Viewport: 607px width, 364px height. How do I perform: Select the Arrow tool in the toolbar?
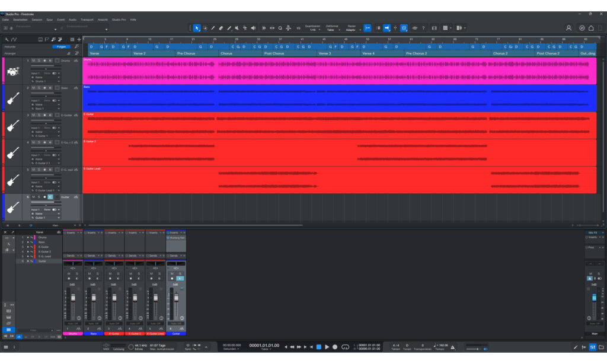197,28
